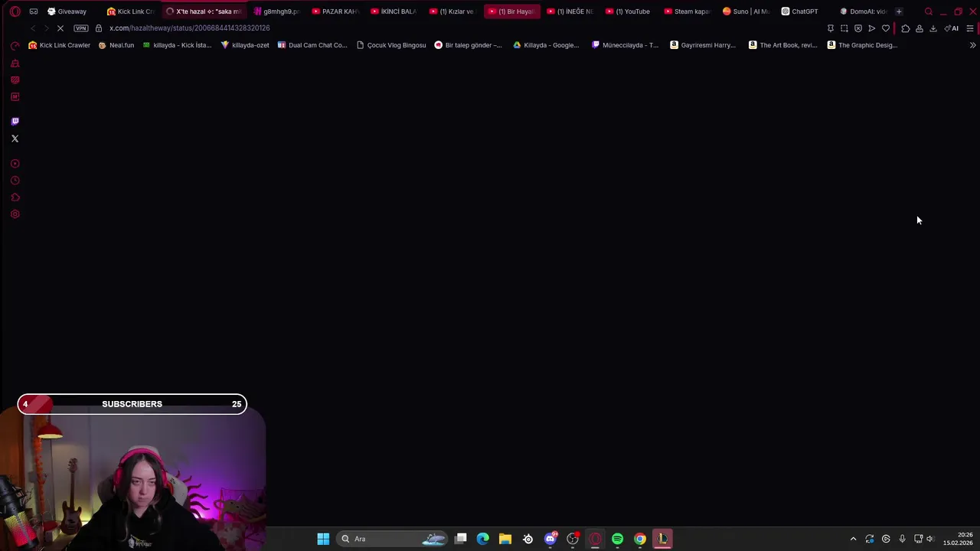Viewport: 980px width, 551px height.
Task: Expand hidden bookmarks with double chevron
Action: pyautogui.click(x=972, y=45)
